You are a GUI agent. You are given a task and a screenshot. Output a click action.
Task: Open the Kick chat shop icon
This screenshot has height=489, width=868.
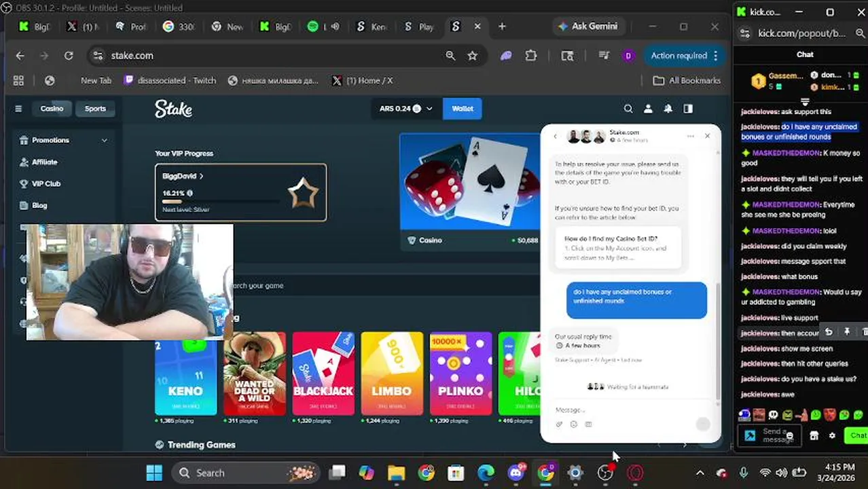coord(814,435)
